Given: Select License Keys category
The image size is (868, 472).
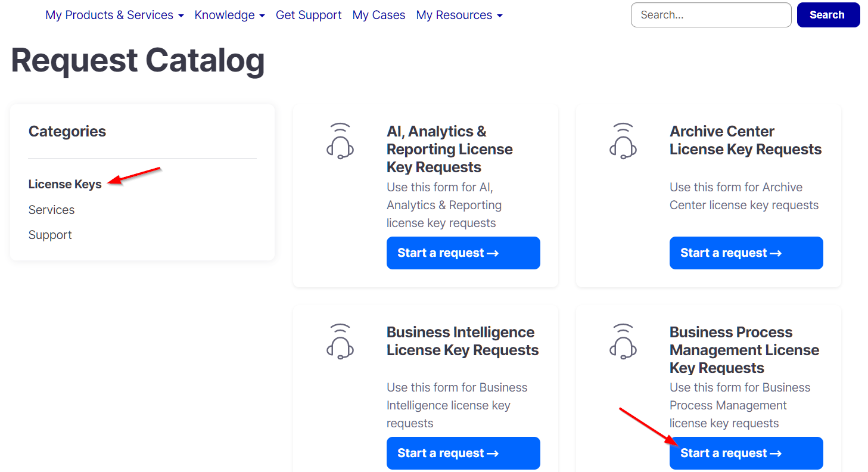Looking at the screenshot, I should (65, 184).
